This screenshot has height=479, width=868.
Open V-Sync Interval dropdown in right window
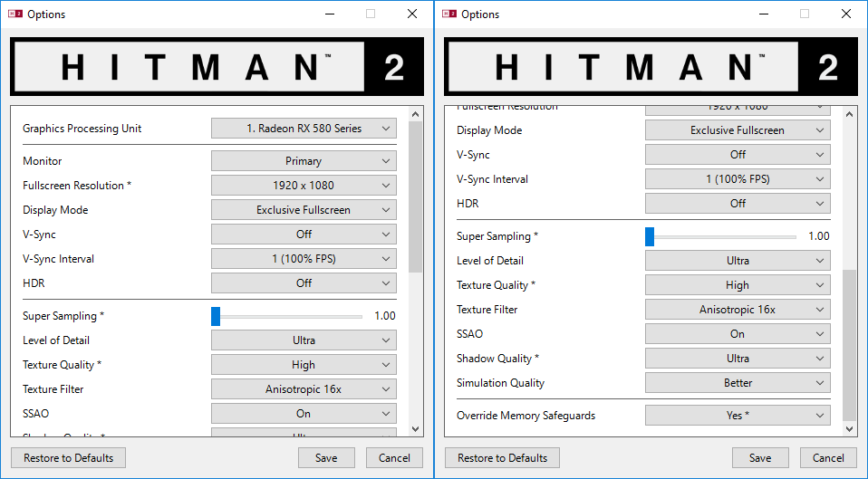tap(738, 178)
